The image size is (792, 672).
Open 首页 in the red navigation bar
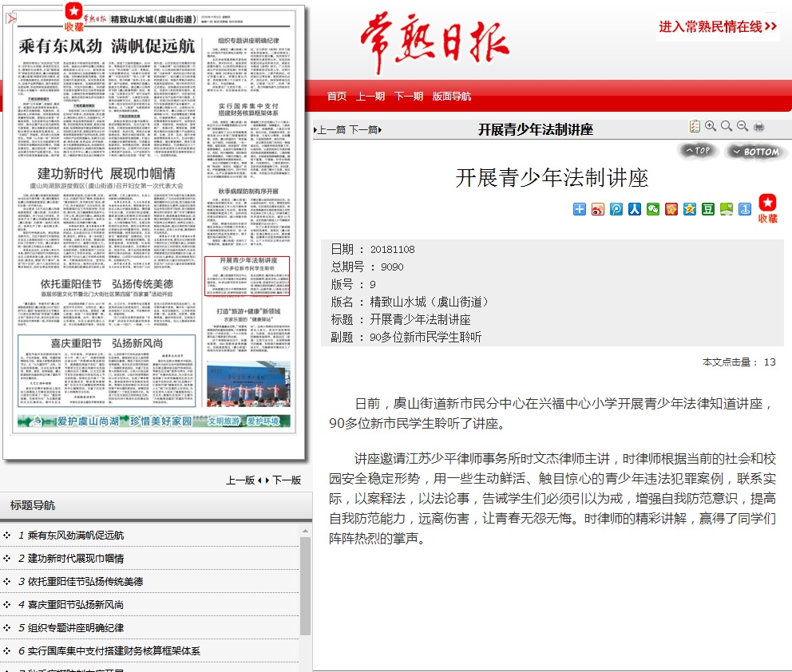coord(336,96)
